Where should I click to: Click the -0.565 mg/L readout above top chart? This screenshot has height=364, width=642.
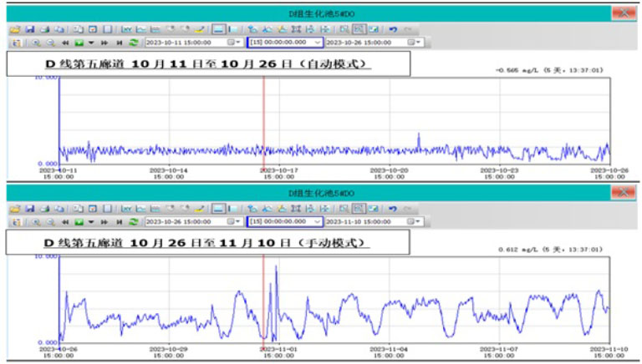[x=548, y=70]
